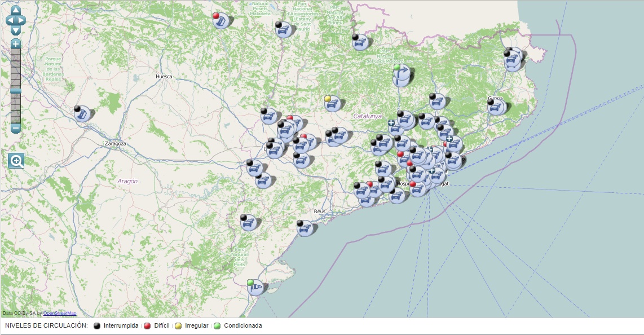Open the black marker beside Aigüestortes park label
The width and height of the screenshot is (644, 335).
click(x=284, y=29)
